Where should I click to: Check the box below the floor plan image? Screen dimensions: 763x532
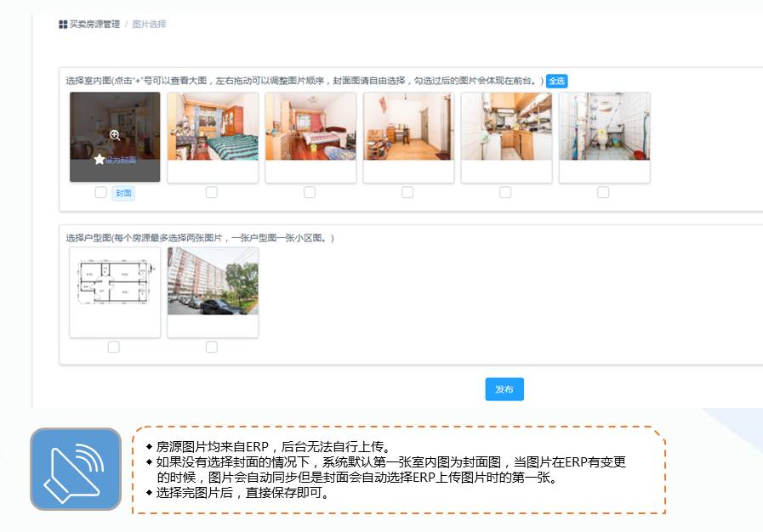tap(114, 347)
